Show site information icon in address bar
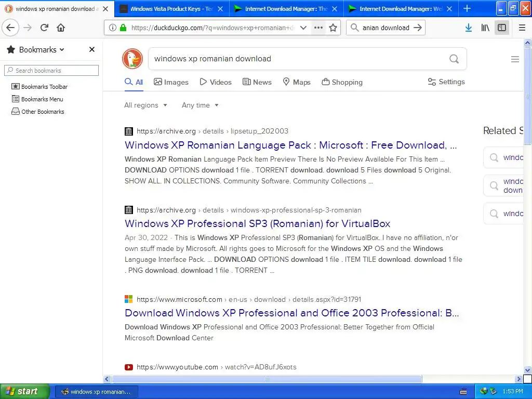The image size is (532, 399). tap(112, 28)
